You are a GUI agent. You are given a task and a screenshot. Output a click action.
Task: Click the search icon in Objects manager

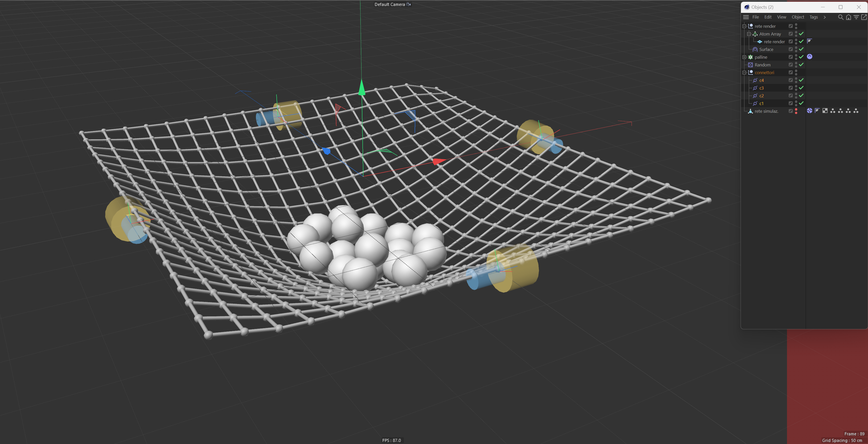click(840, 17)
